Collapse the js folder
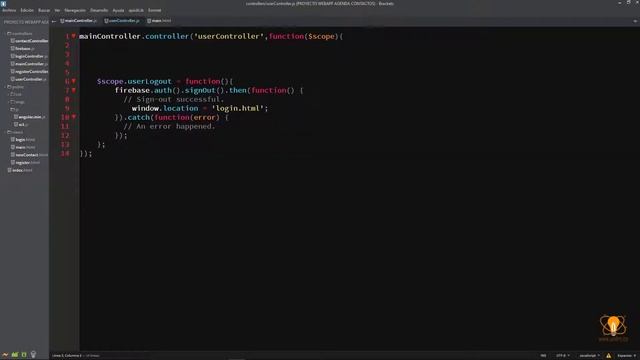Image resolution: width=640 pixels, height=360 pixels. coord(14,110)
